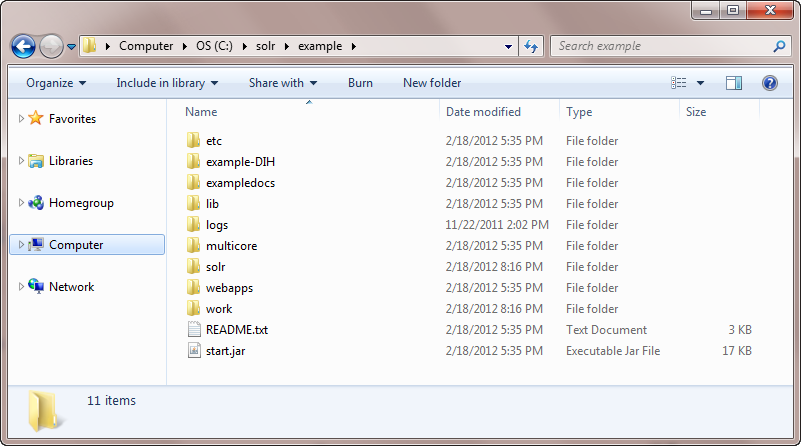Viewport: 801px width, 446px height.
Task: Select the lib folder icon
Action: [x=193, y=203]
